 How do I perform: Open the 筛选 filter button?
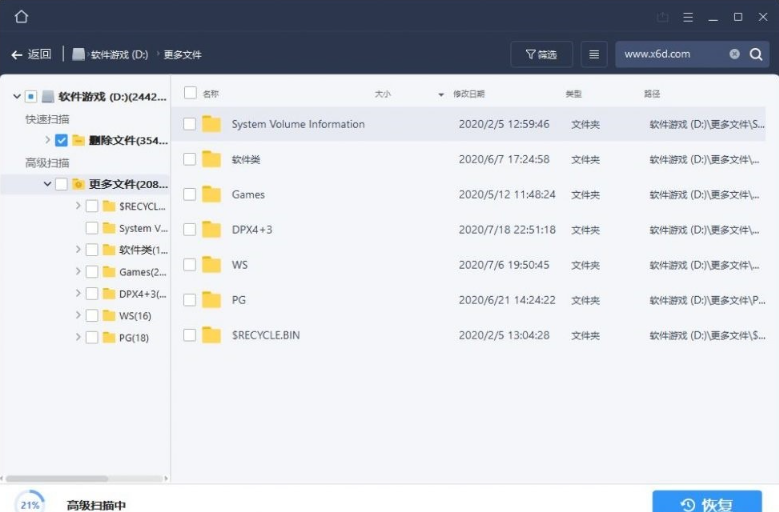tap(542, 54)
